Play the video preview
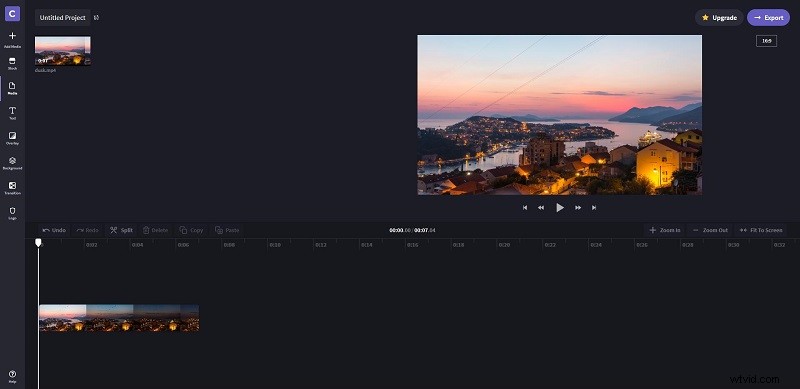Screen dimensions: 800x389 (x=560, y=208)
